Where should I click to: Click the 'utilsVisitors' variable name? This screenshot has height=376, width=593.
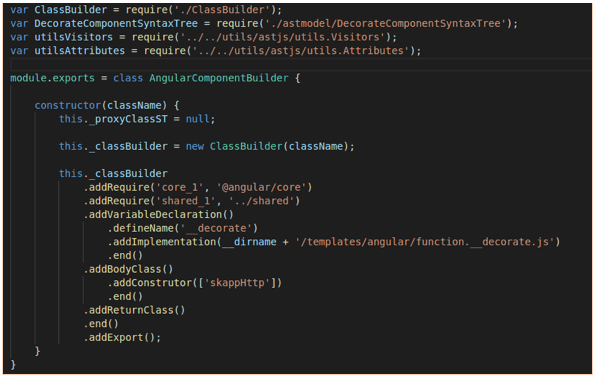coord(73,37)
